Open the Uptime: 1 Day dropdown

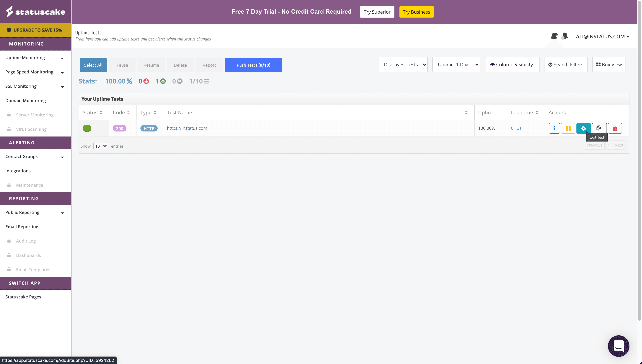456,64
